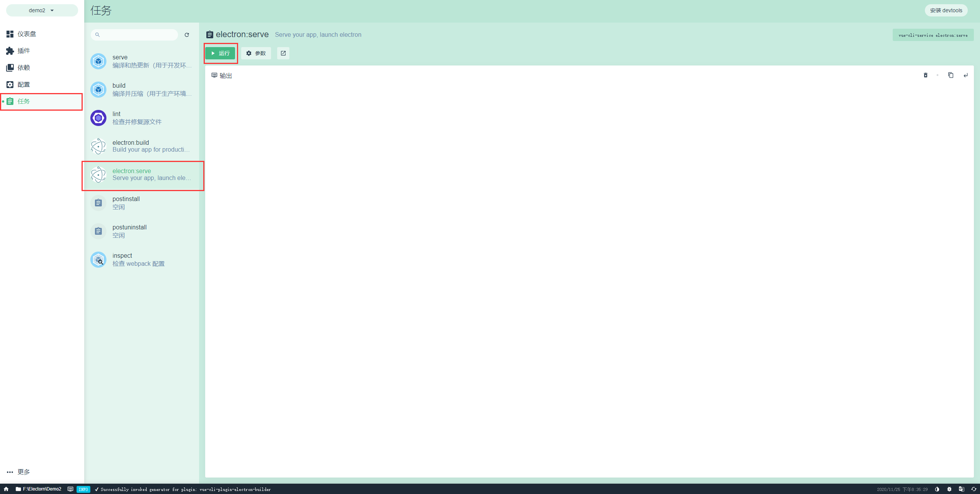Open the 插件 plugins section
980x494 pixels.
coord(23,51)
